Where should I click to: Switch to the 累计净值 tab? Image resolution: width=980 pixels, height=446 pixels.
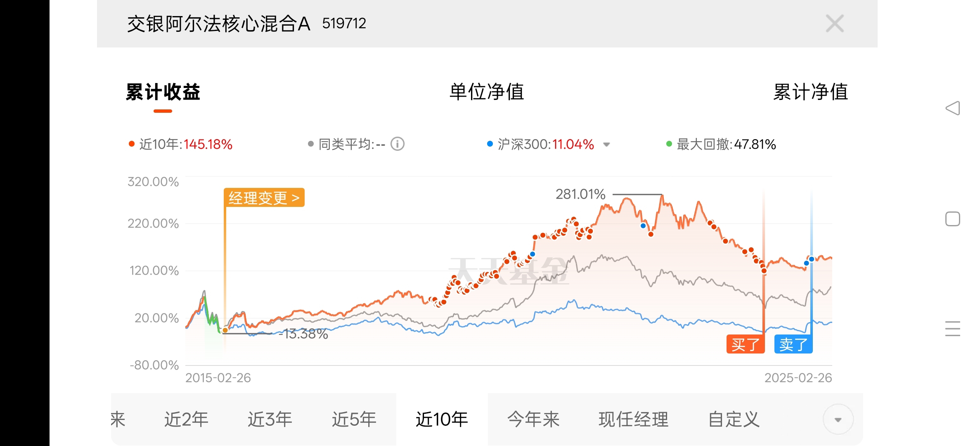[810, 92]
